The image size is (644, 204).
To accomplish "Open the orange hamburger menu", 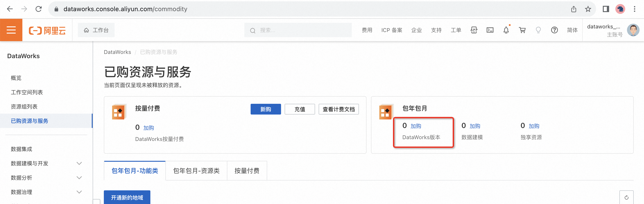I will 11,30.
